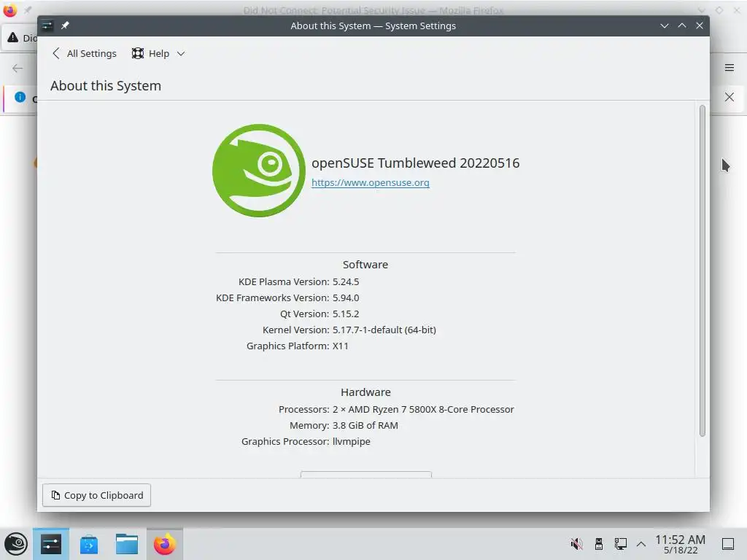This screenshot has width=747, height=560.
Task: Click About this System page title
Action: 106,86
